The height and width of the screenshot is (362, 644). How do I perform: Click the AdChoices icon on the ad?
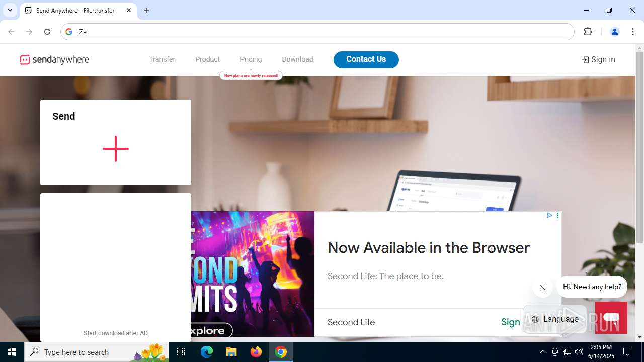click(549, 215)
